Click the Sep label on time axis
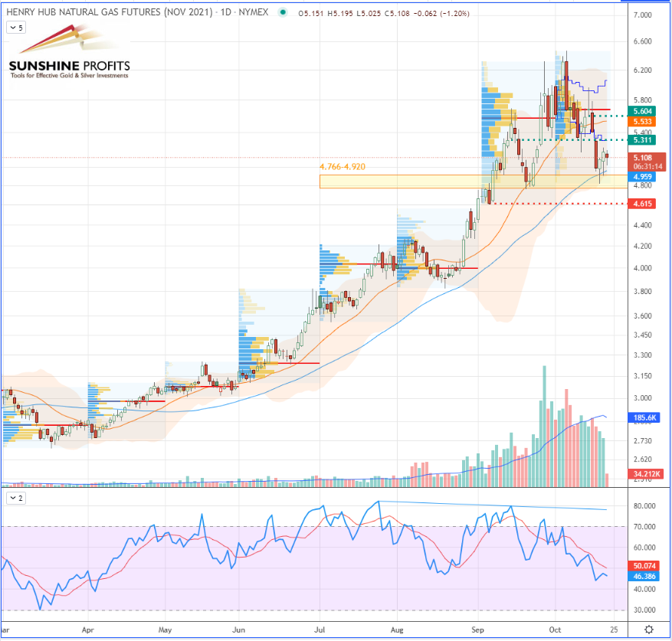Image resolution: width=672 pixels, height=641 pixels. (x=478, y=630)
